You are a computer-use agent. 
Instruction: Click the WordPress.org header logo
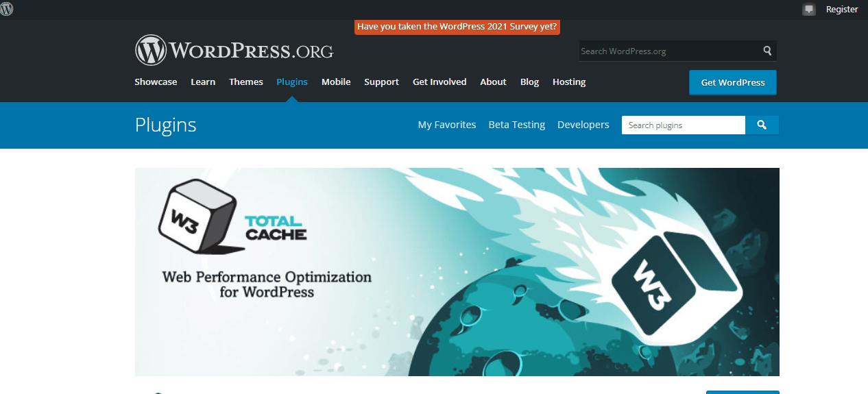click(234, 50)
